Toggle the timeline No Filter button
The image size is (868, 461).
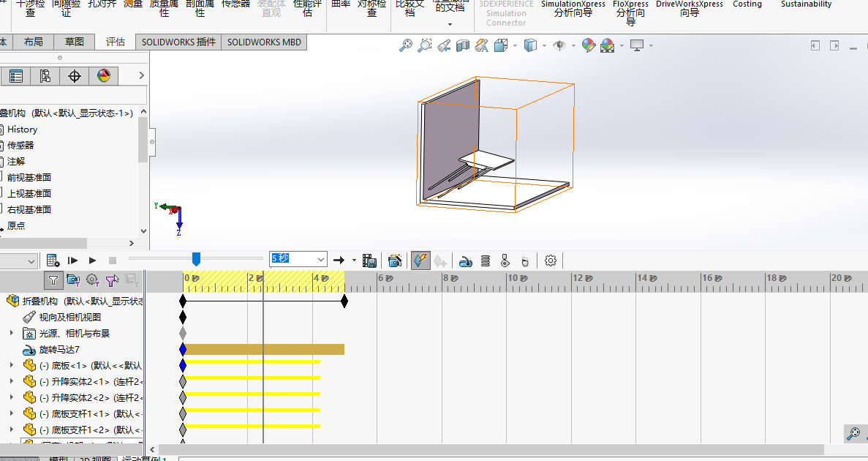pyautogui.click(x=53, y=280)
